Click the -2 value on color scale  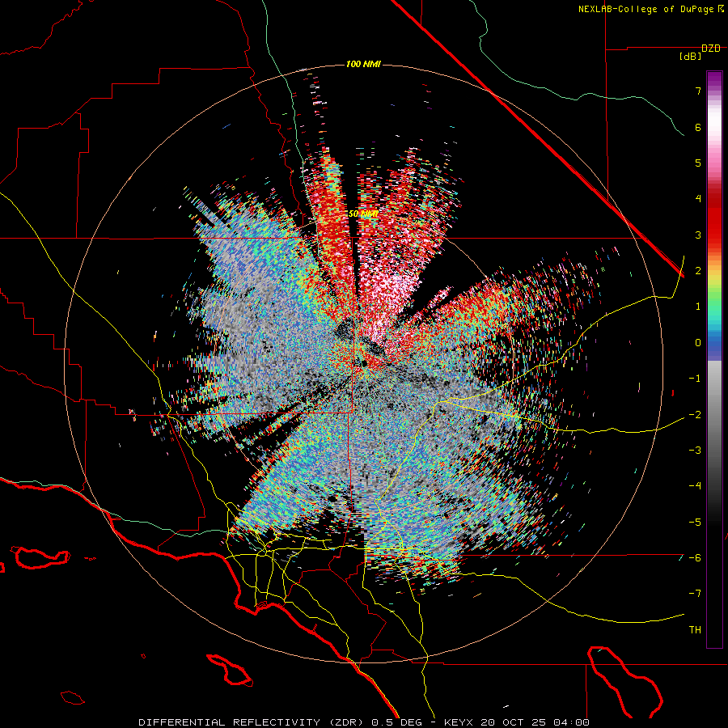pos(695,415)
